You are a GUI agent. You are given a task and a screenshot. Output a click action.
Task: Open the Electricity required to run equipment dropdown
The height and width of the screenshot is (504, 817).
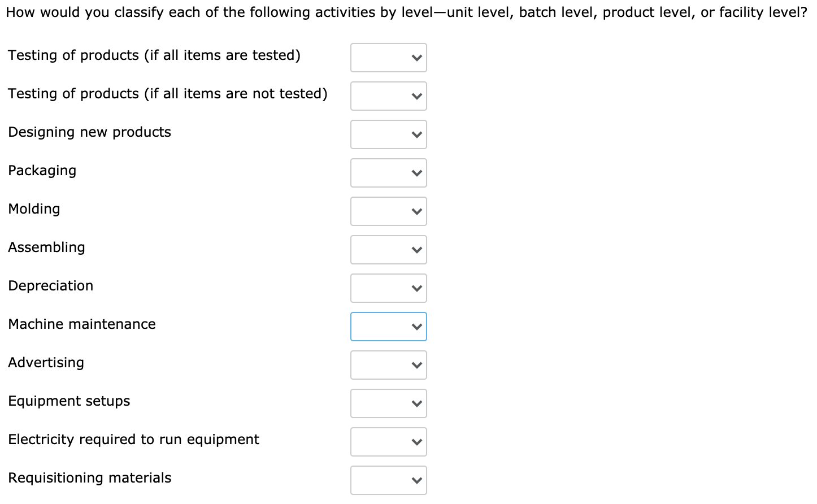coord(388,442)
